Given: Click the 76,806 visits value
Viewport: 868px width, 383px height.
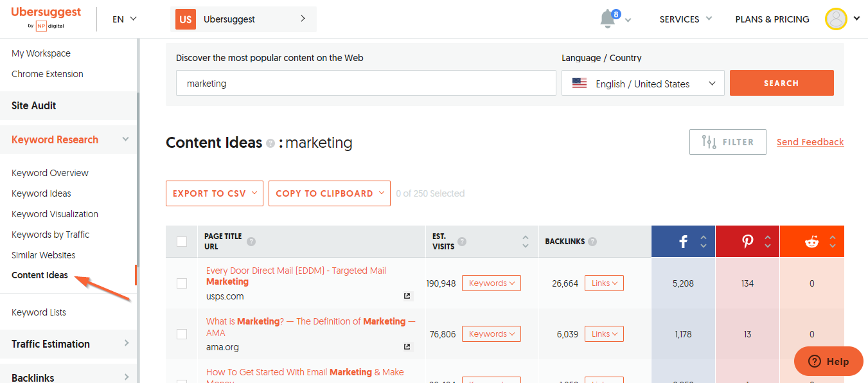Looking at the screenshot, I should tap(442, 334).
